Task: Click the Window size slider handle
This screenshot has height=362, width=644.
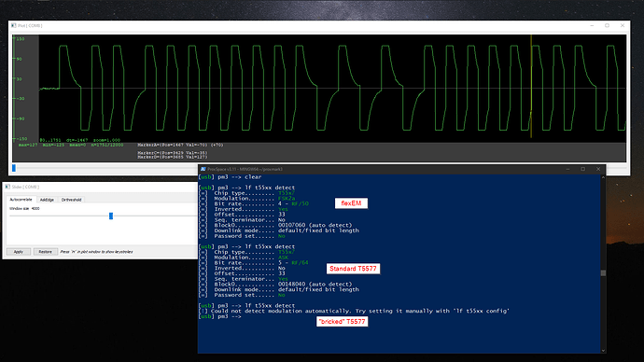Action: tap(111, 216)
